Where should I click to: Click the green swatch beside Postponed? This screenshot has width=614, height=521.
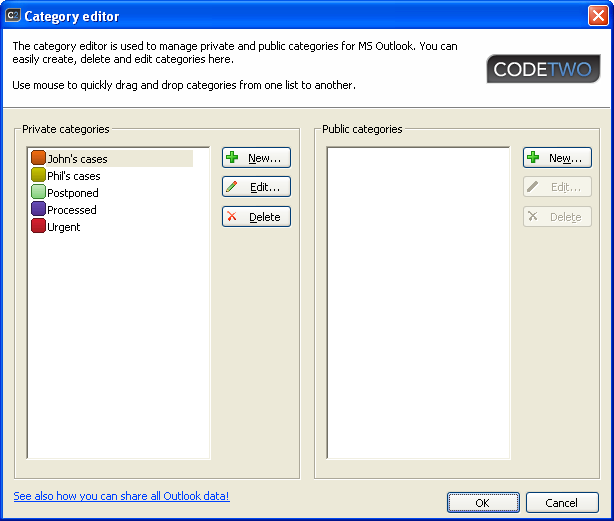38,192
